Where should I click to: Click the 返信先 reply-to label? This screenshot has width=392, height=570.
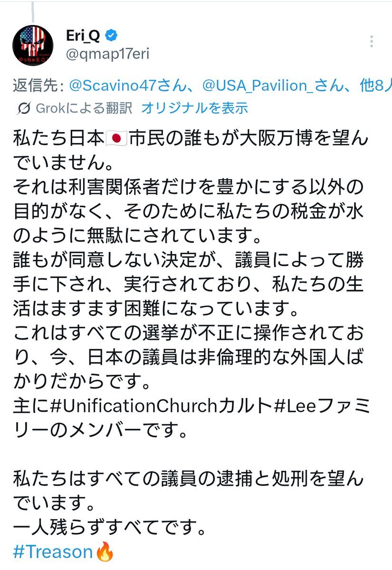(38, 87)
